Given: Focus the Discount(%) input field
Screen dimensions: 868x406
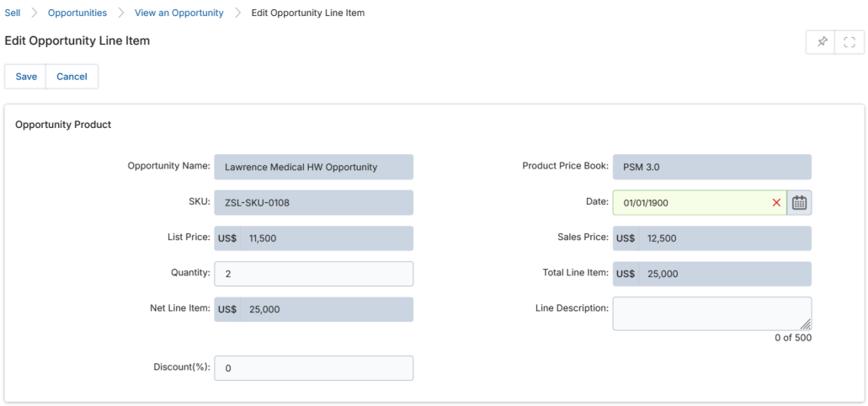Looking at the screenshot, I should (x=314, y=368).
